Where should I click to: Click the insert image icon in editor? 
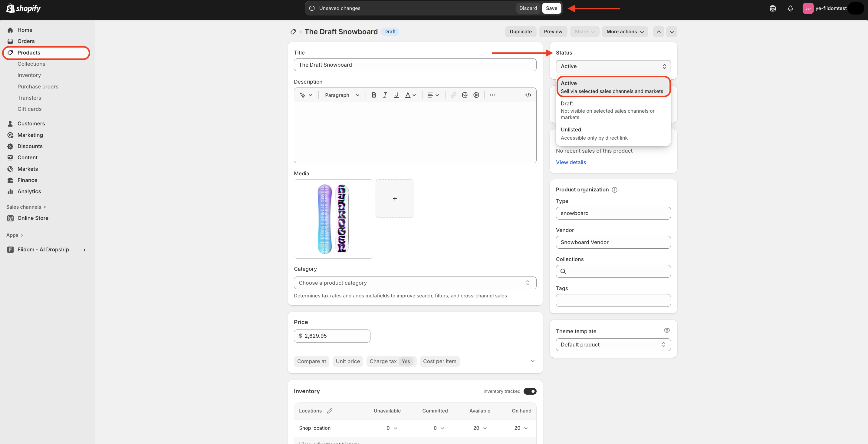pos(465,95)
